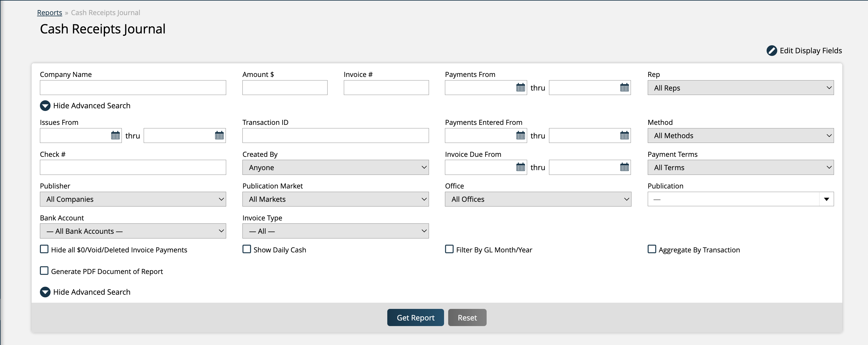Image resolution: width=868 pixels, height=345 pixels.
Task: Open Payments From end date calendar icon
Action: pyautogui.click(x=624, y=88)
